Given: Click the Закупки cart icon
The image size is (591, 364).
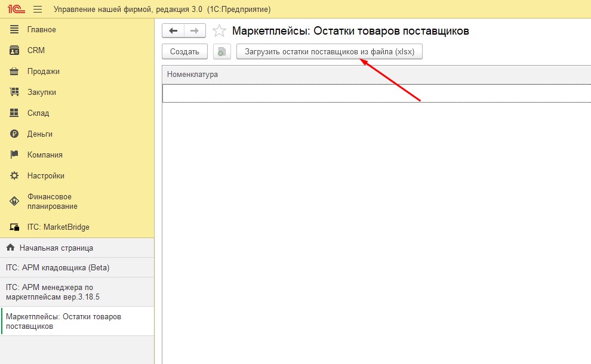Looking at the screenshot, I should coord(14,92).
